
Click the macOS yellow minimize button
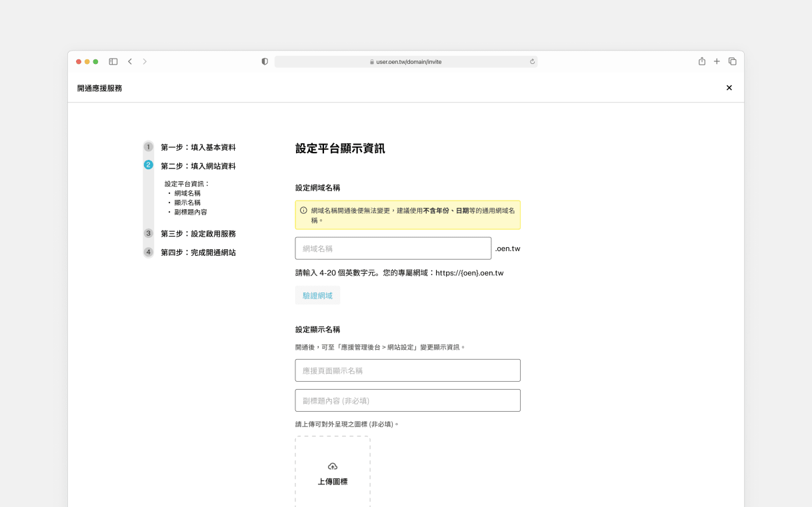[x=87, y=61]
